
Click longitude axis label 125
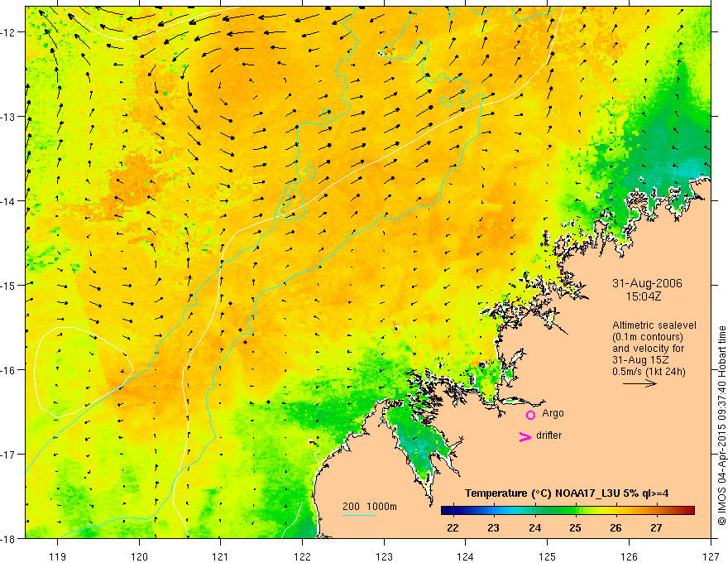(x=548, y=556)
